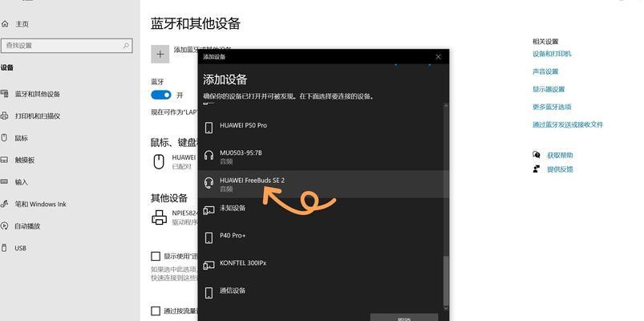Select the 鼠标 sidebar icon
The width and height of the screenshot is (644, 321).
point(5,138)
